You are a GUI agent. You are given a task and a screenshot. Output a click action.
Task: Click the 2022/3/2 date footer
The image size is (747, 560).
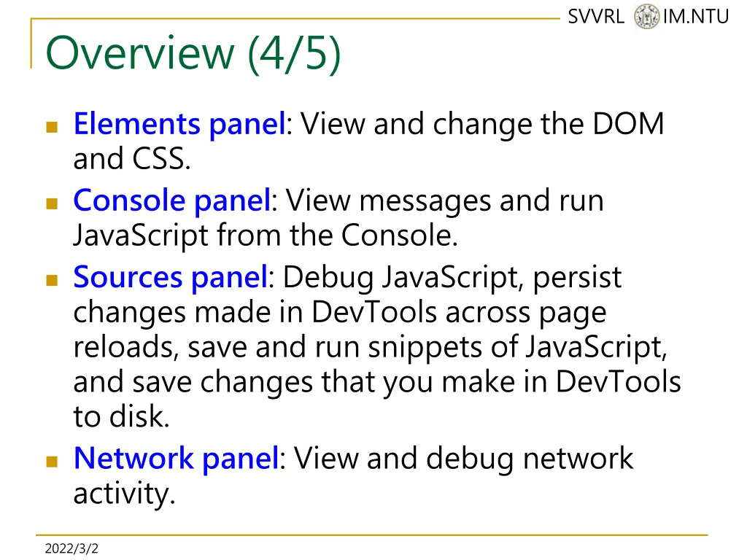pos(71,548)
